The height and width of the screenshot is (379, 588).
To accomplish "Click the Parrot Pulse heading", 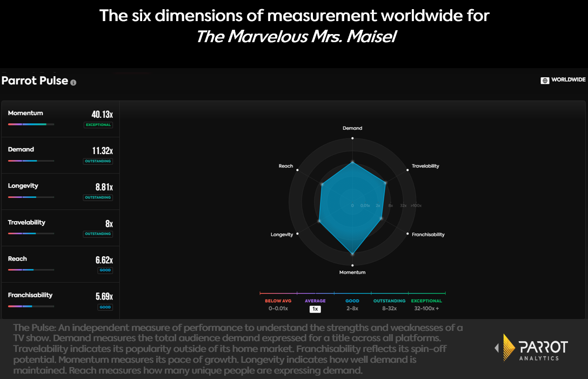I will click(x=35, y=81).
